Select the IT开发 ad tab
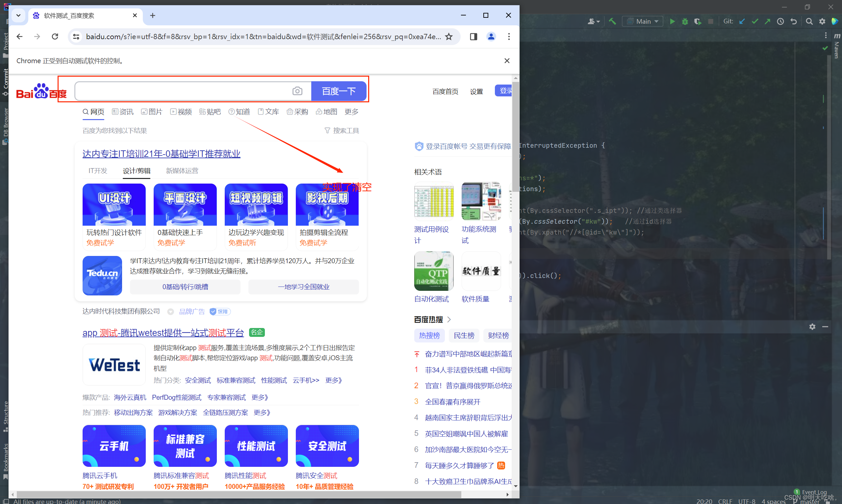Viewport: 842px width, 504px height. (x=98, y=170)
